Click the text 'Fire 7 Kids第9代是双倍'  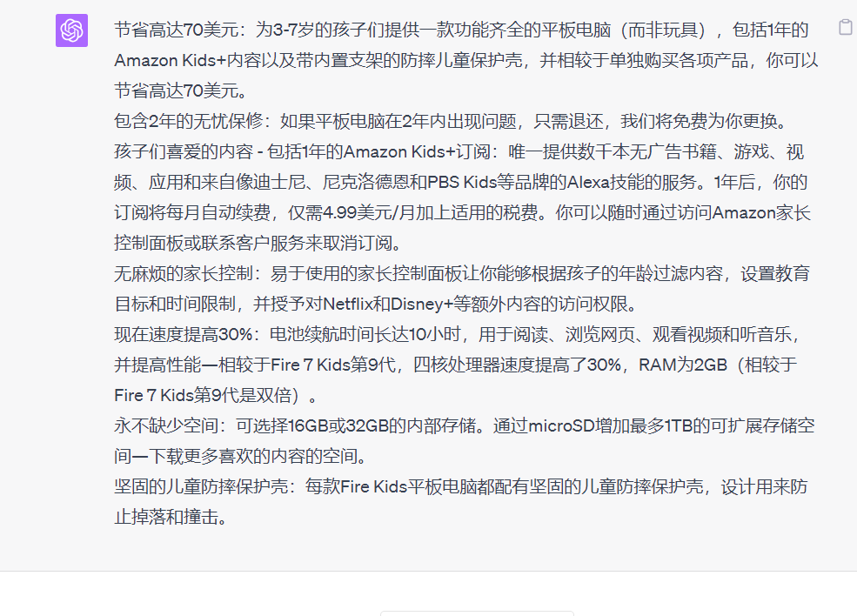pos(205,395)
